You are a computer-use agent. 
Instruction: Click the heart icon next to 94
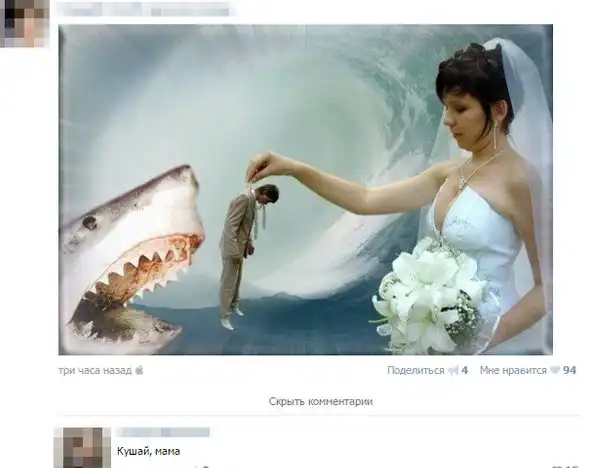(x=555, y=370)
